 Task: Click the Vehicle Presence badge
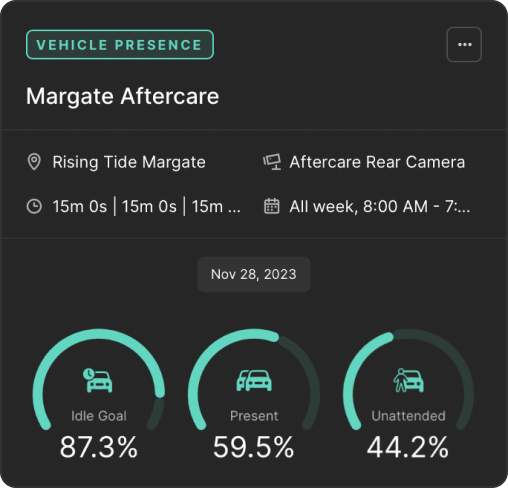(x=120, y=45)
